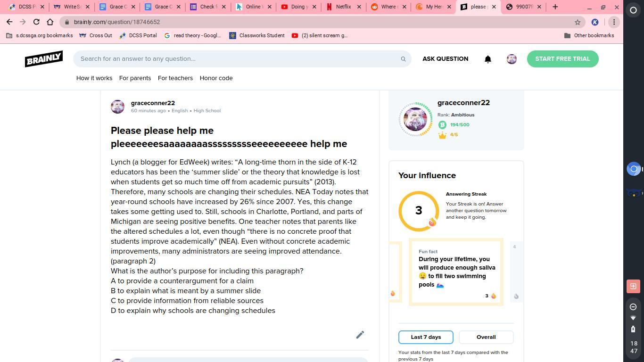The height and width of the screenshot is (362, 644).
Task: Open s.dcssga.org bookmarks folder
Action: pos(40,35)
